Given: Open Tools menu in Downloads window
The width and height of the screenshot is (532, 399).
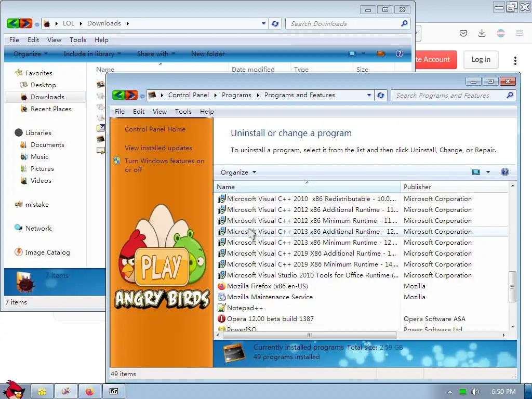Looking at the screenshot, I should click(78, 39).
